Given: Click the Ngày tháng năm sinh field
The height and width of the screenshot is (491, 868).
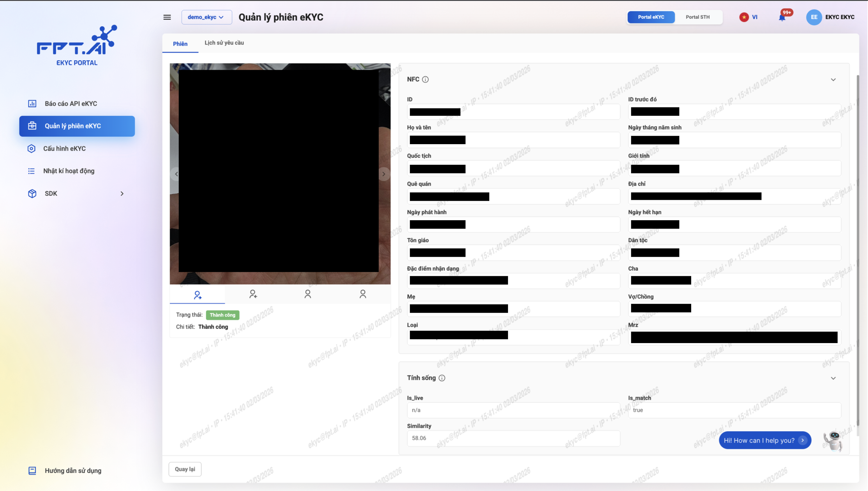Looking at the screenshot, I should pos(735,140).
